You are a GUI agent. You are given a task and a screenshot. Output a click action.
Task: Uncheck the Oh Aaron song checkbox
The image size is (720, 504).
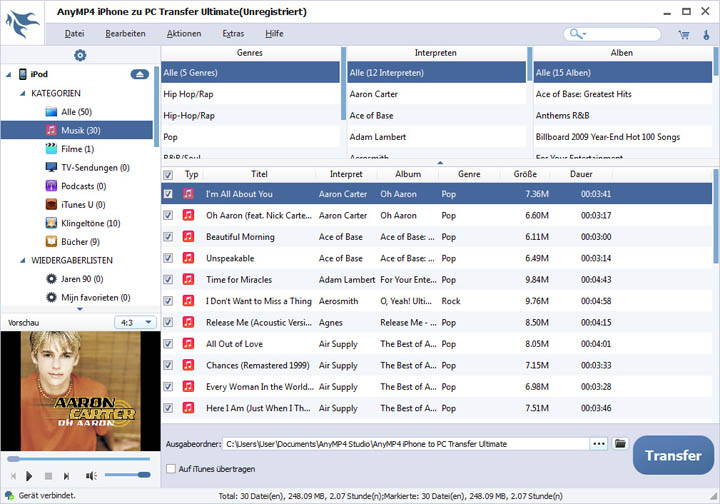[169, 215]
